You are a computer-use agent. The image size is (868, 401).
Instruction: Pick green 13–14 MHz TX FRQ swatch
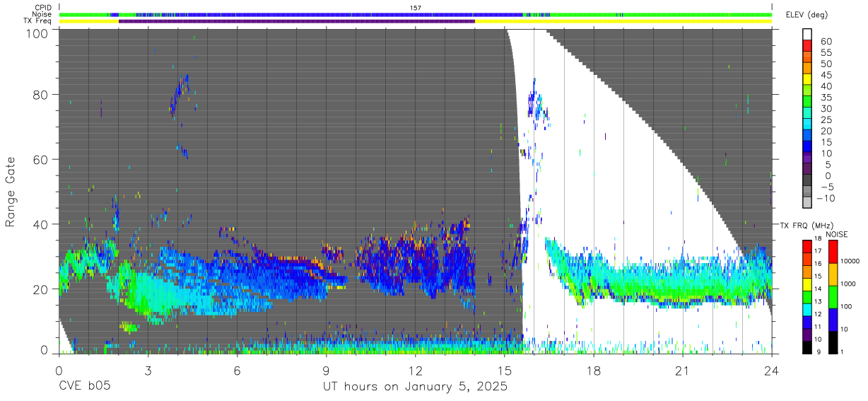tap(807, 296)
